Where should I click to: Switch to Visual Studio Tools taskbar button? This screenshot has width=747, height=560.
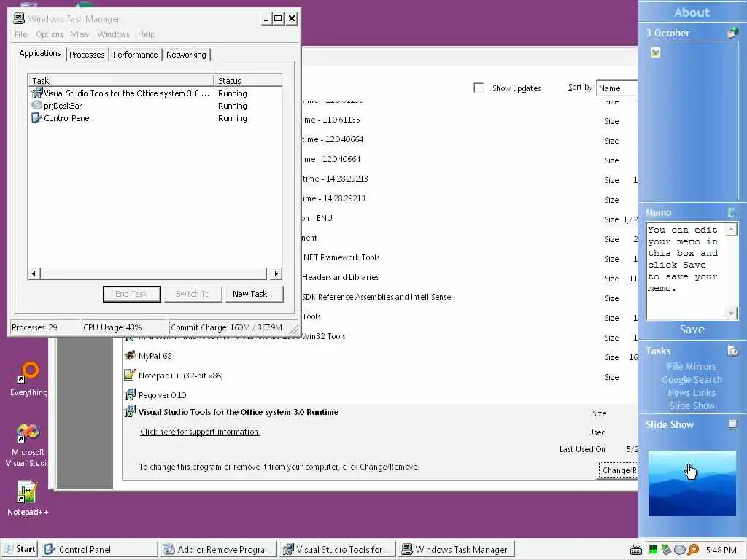pyautogui.click(x=338, y=550)
